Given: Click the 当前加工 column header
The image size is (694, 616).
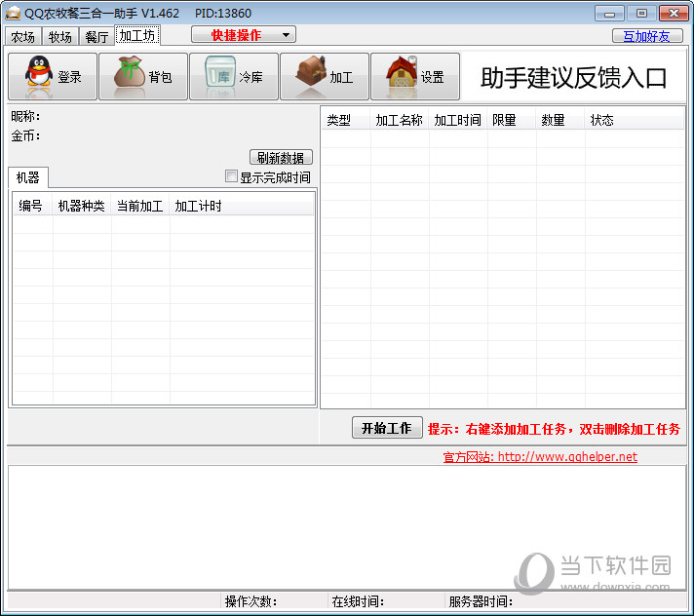Looking at the screenshot, I should (x=139, y=206).
